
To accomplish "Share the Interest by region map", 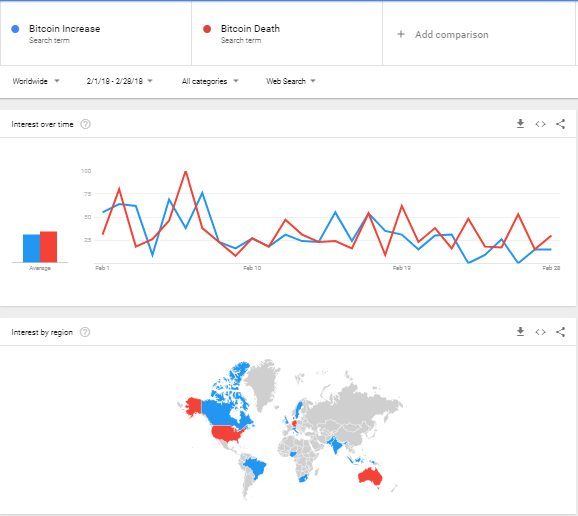I will click(x=560, y=332).
